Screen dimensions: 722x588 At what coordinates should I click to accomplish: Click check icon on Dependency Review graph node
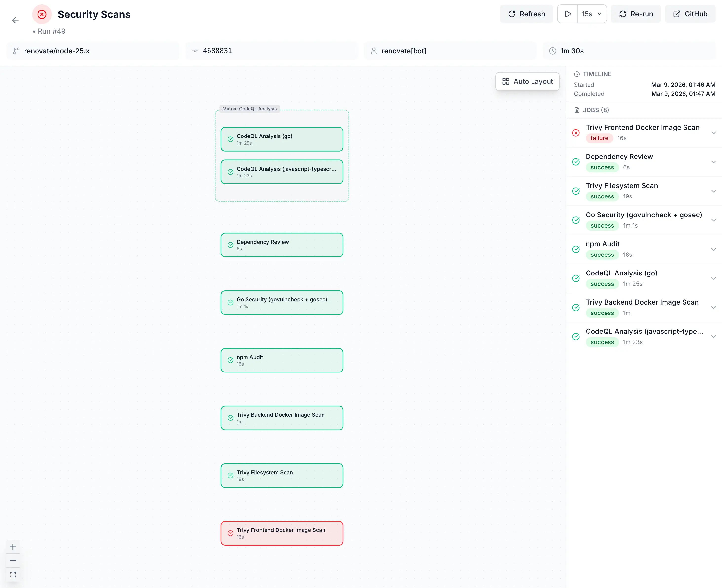tap(230, 245)
